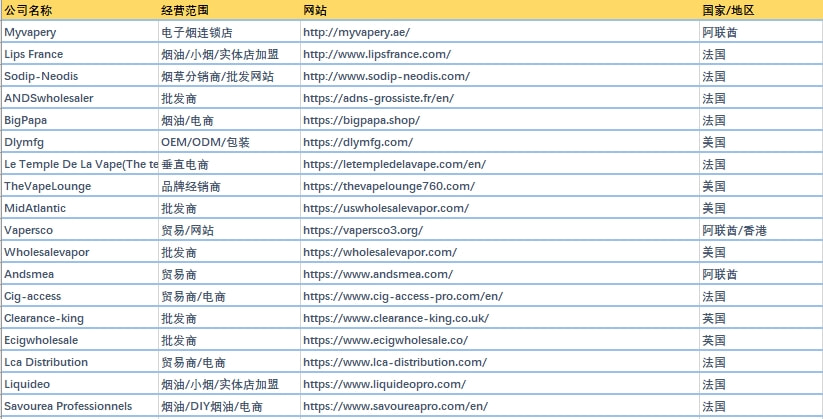Click the thevapelounge760.com URL
This screenshot has height=419, width=823.
click(388, 186)
